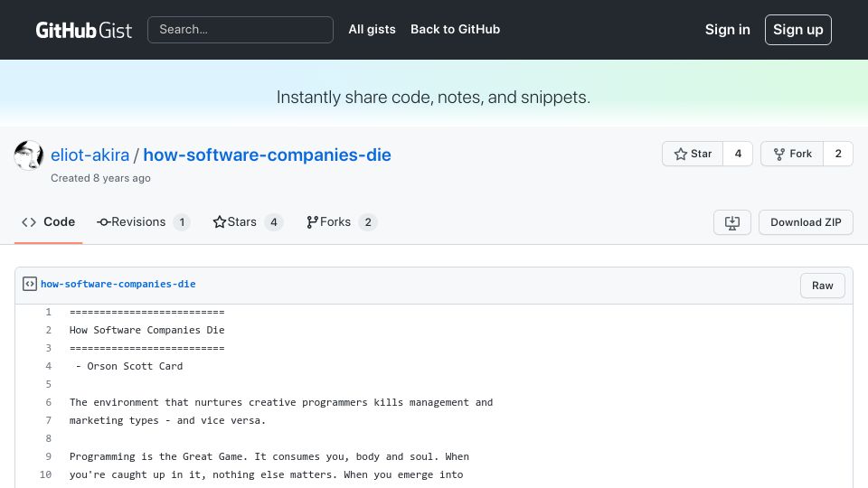Open the how-software-companies-die gist title
The image size is (868, 488).
(x=267, y=155)
